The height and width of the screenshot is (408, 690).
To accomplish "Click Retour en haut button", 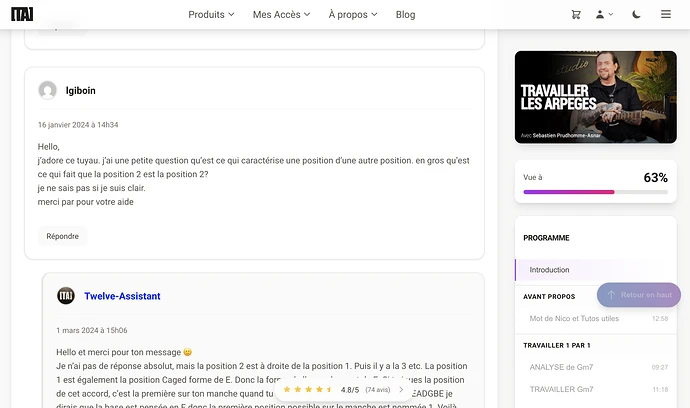I will point(639,295).
